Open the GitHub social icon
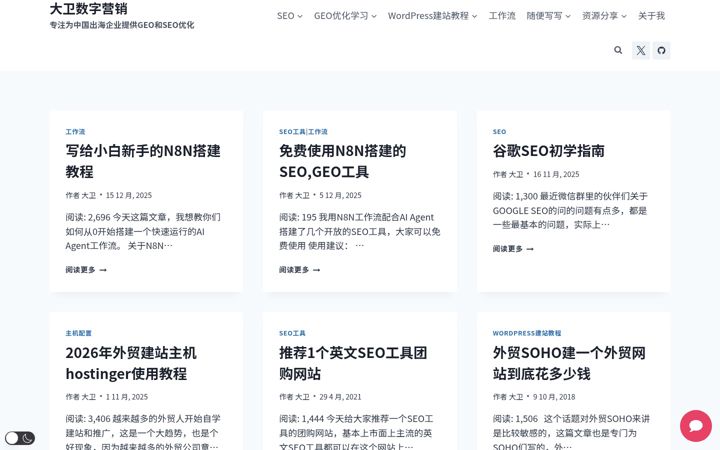The width and height of the screenshot is (720, 450). point(661,50)
